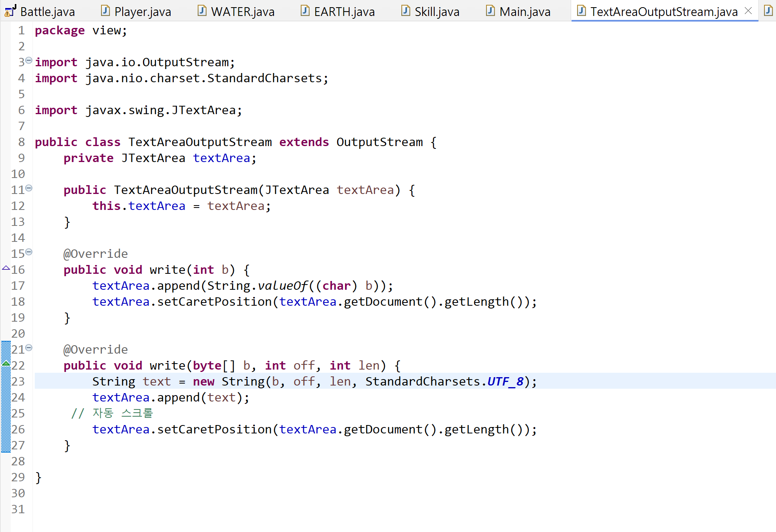Click the Battle.java file icon with warning

click(x=10, y=11)
